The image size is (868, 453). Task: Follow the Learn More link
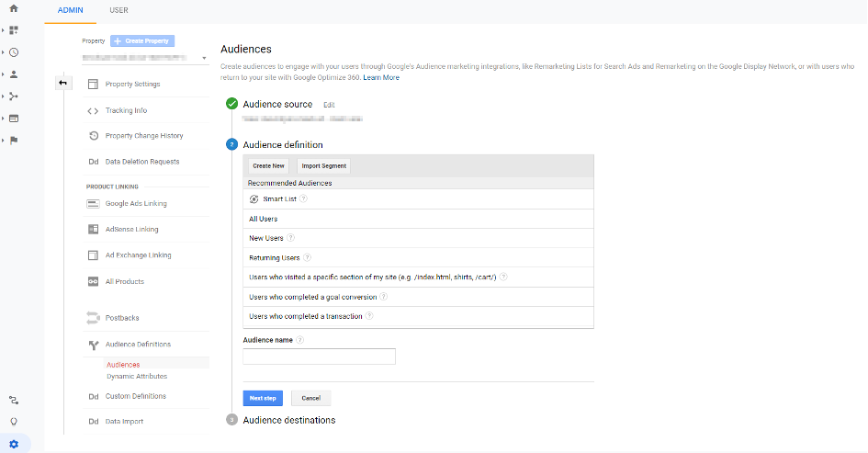pos(381,77)
